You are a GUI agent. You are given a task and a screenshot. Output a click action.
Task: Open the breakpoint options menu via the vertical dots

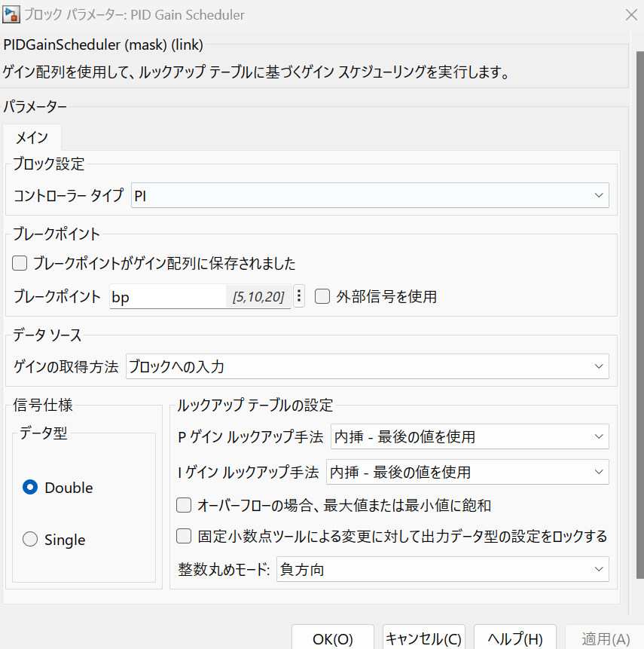tap(298, 295)
